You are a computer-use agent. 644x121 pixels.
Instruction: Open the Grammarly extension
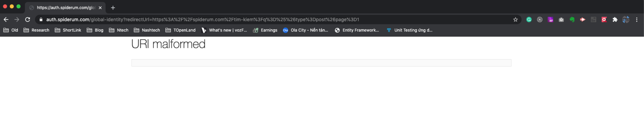pyautogui.click(x=529, y=19)
